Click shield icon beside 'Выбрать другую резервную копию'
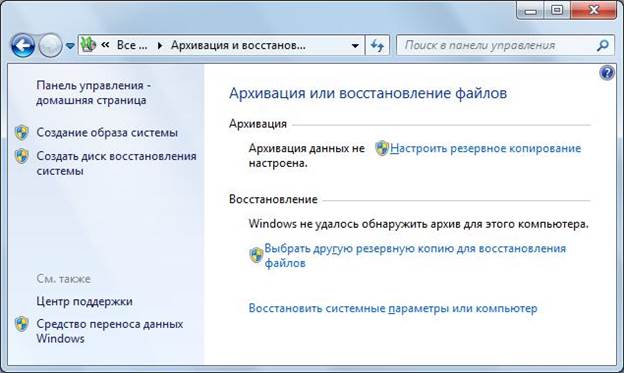 point(256,255)
